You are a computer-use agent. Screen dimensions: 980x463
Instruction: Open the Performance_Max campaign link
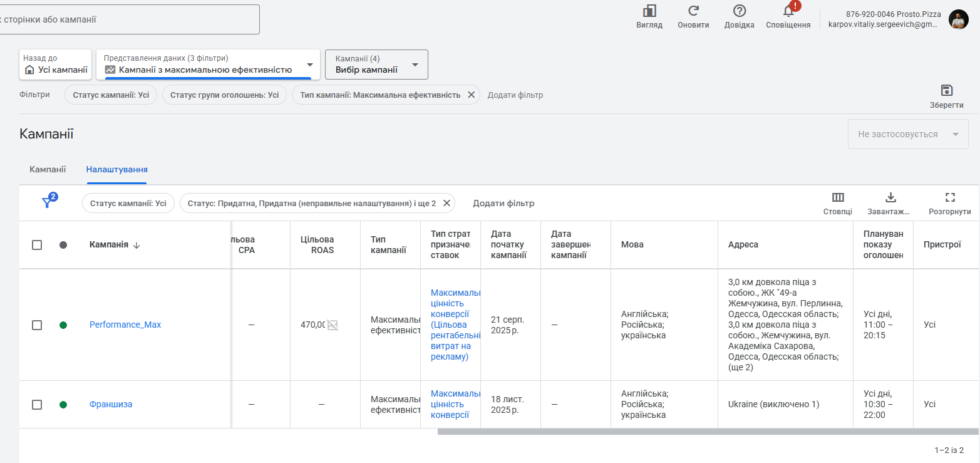pos(125,325)
